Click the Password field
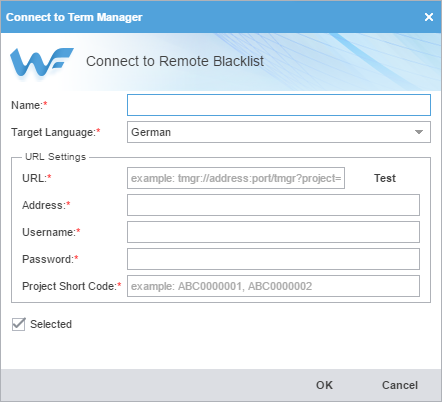442x402 pixels. coord(273,259)
